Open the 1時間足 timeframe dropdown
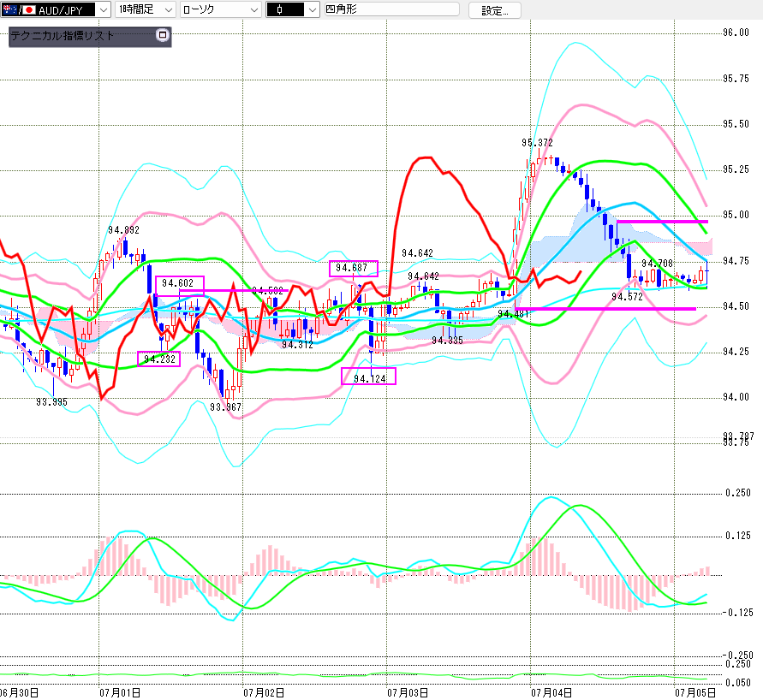The width and height of the screenshot is (763, 700). coord(145,9)
